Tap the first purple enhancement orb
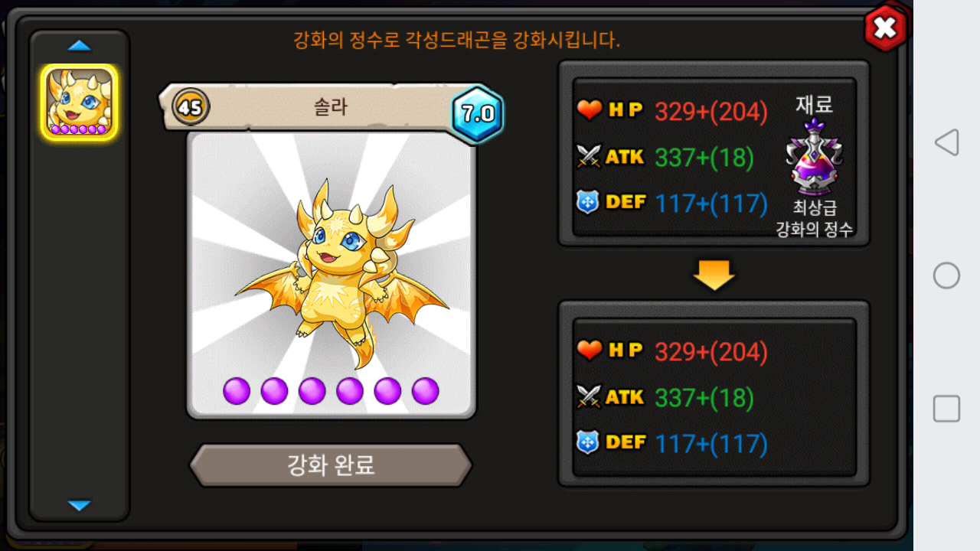Viewport: 980px width, 551px height. coord(237,391)
